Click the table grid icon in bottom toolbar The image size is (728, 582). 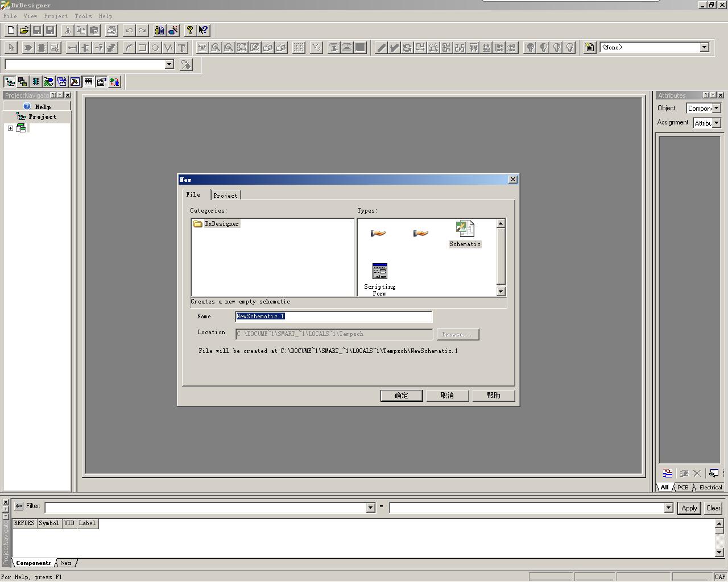click(88, 82)
